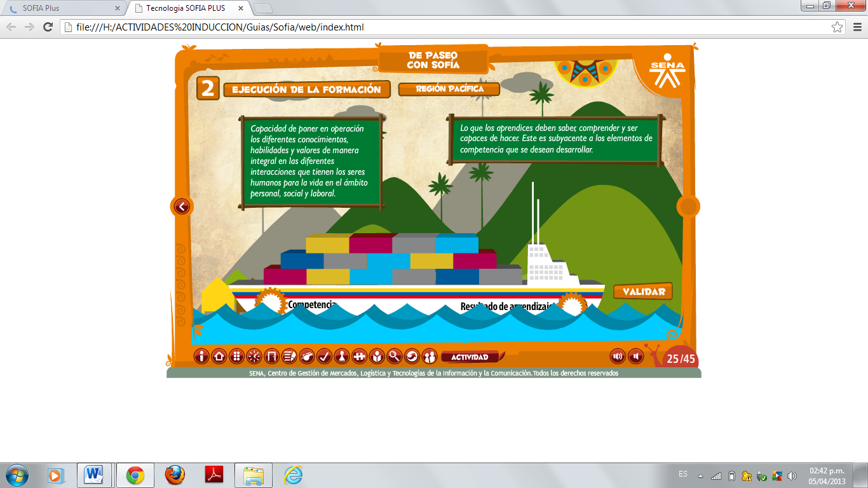Select the 'Capacidad de poner en operación' definition board
The height and width of the screenshot is (488, 868).
tap(311, 161)
